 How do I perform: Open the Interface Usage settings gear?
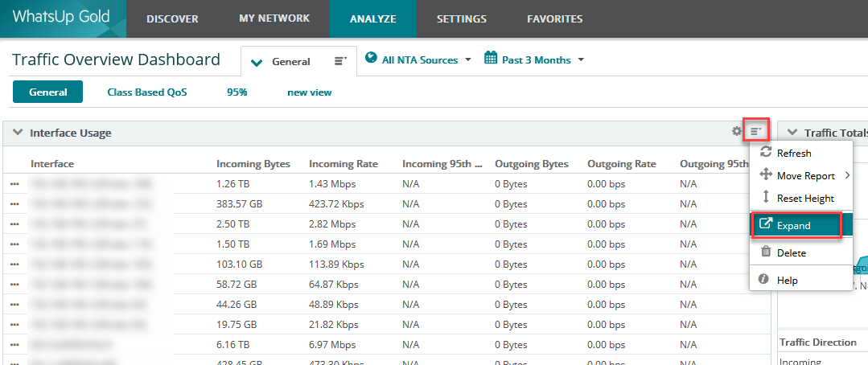point(736,132)
